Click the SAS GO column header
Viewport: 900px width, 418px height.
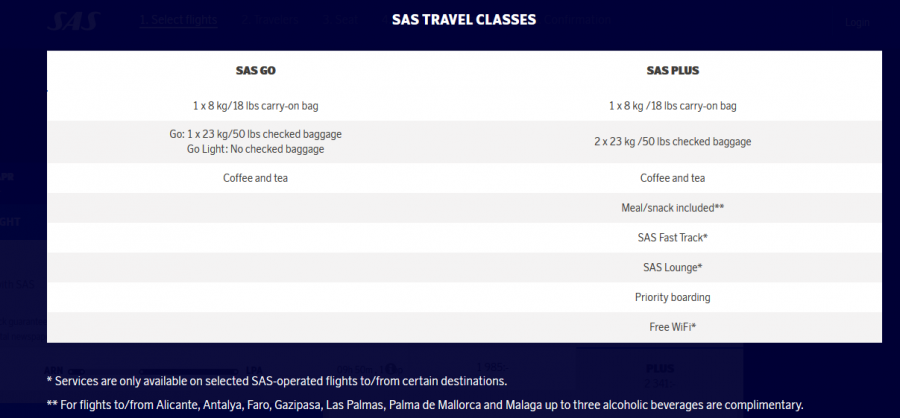point(255,71)
